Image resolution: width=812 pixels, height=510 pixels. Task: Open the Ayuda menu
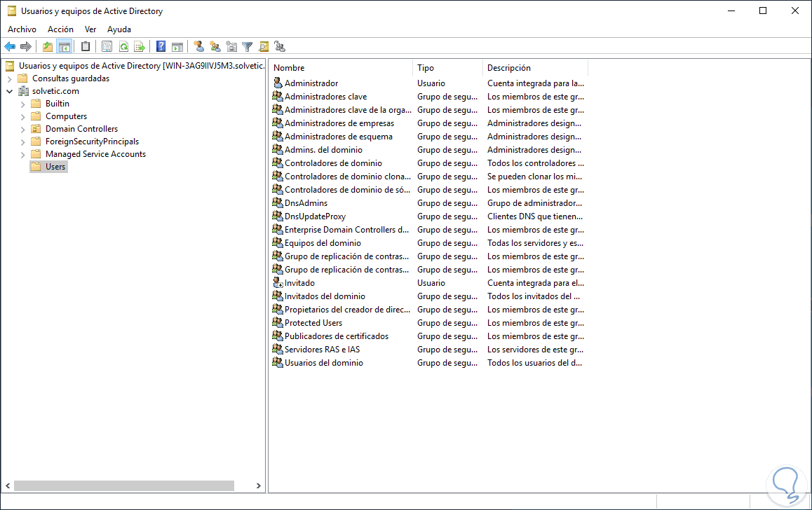(x=119, y=29)
